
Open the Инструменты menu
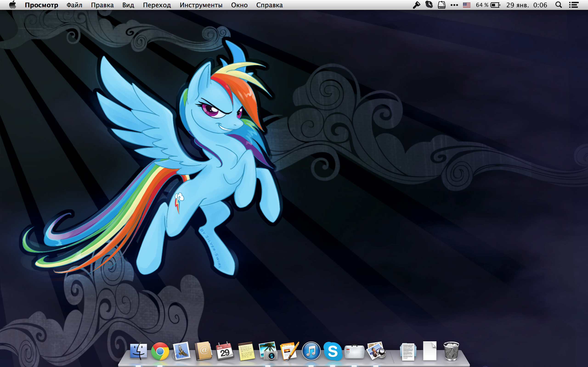(201, 5)
